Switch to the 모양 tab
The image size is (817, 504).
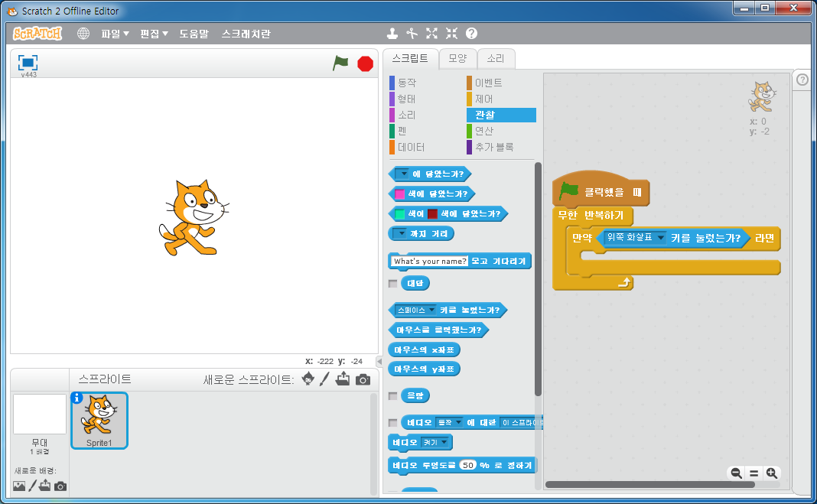click(457, 58)
